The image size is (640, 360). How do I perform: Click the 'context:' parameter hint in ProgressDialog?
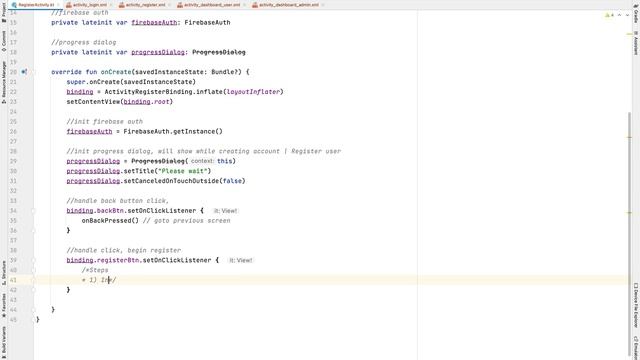click(202, 161)
